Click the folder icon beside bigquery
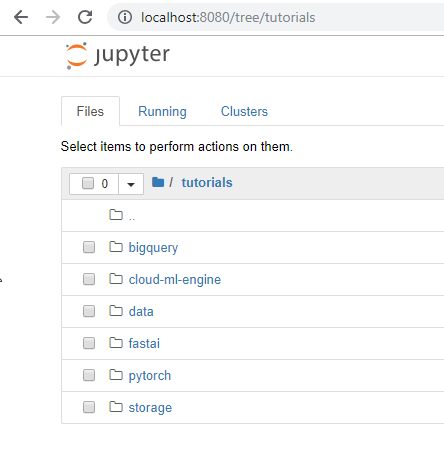444x474 pixels. [116, 247]
